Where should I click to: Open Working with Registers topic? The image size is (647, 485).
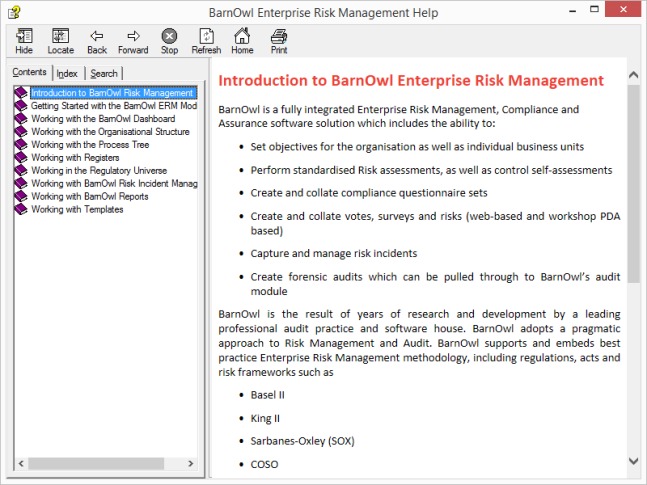pos(75,158)
